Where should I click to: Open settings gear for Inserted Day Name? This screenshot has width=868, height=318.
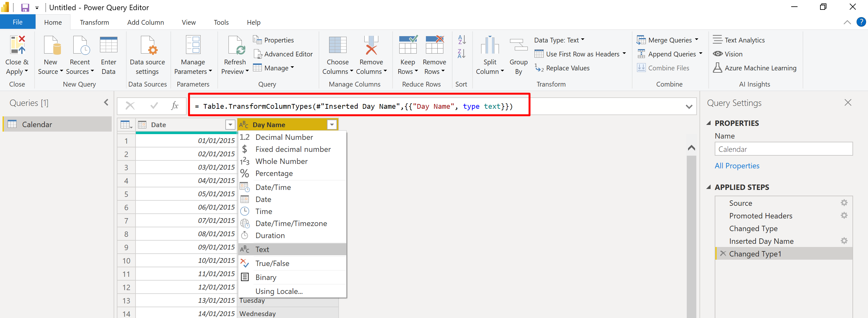coord(844,241)
